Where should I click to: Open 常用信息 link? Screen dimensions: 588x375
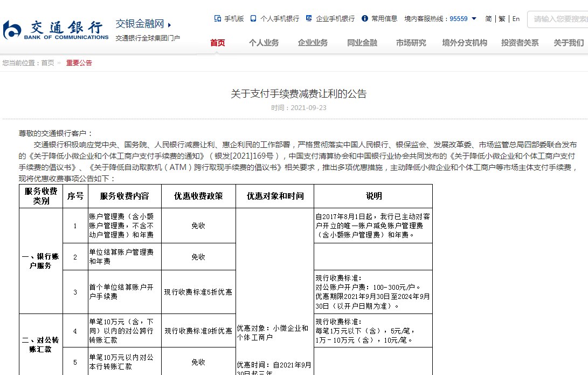click(384, 19)
